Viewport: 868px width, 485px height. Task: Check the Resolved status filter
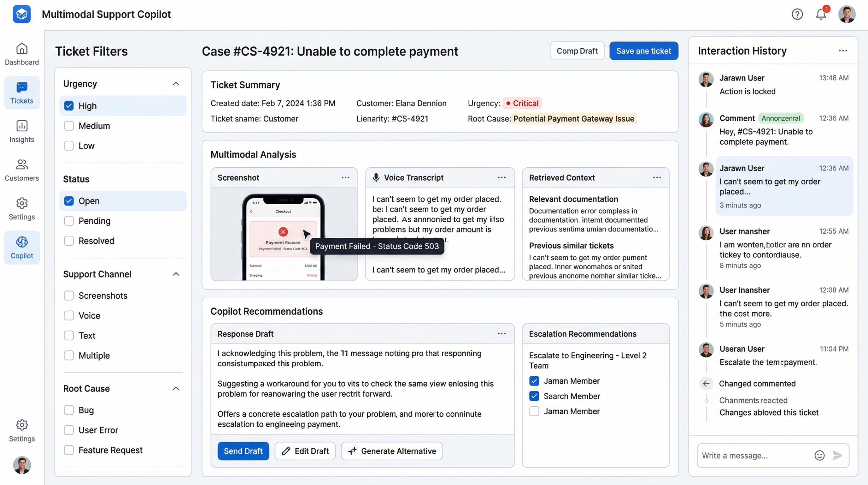click(x=69, y=241)
